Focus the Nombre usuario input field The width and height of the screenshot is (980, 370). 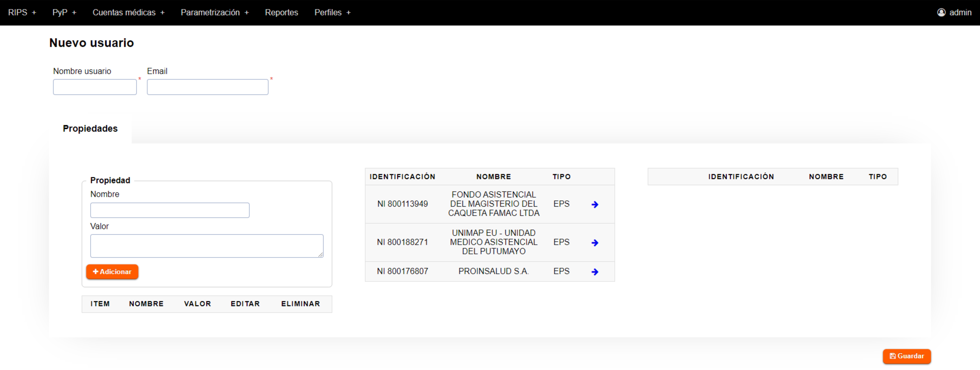[x=95, y=87]
